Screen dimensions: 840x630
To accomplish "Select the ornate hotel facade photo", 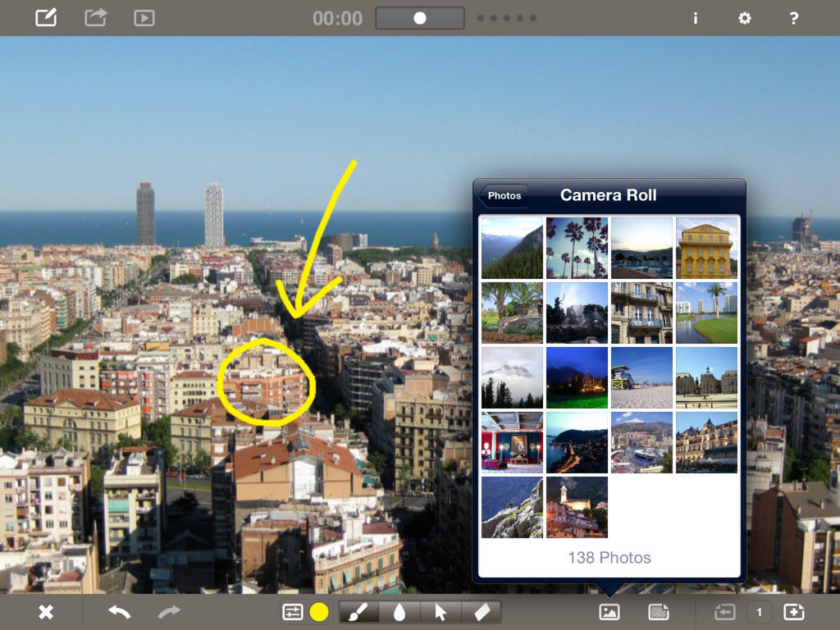I will pos(706,442).
